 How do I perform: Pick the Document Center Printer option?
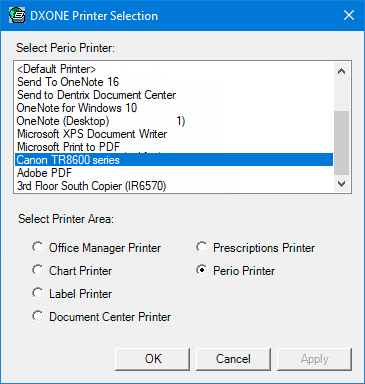pos(38,316)
